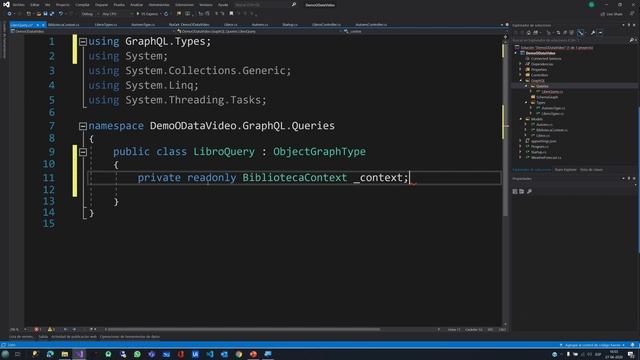
Task: Click the editor horizontal scrollbar
Action: pos(243,329)
